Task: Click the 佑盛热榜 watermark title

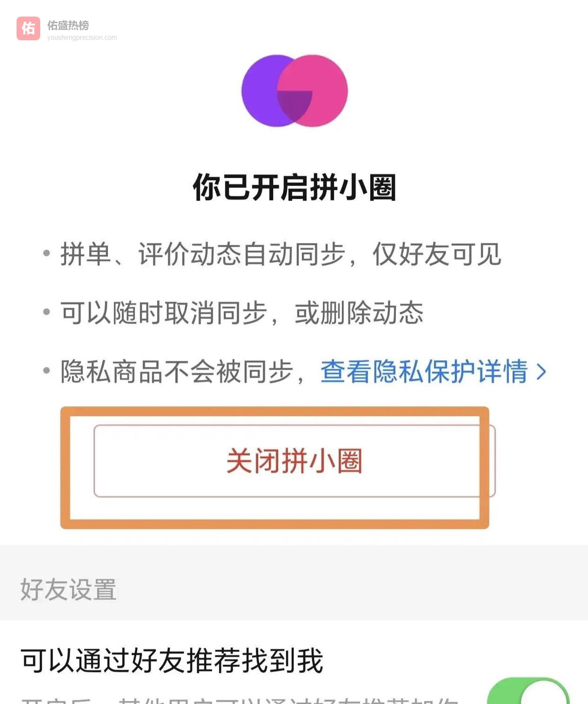Action: point(68,25)
